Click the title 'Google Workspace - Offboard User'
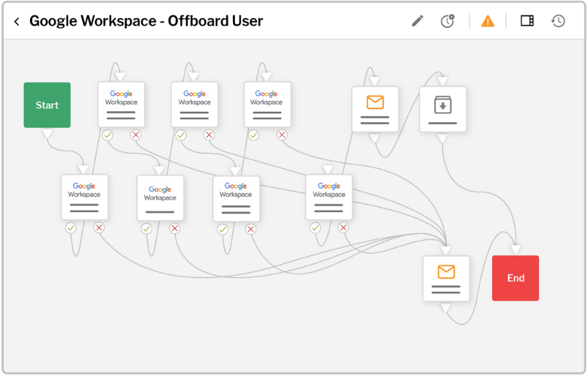The width and height of the screenshot is (588, 376). point(146,21)
